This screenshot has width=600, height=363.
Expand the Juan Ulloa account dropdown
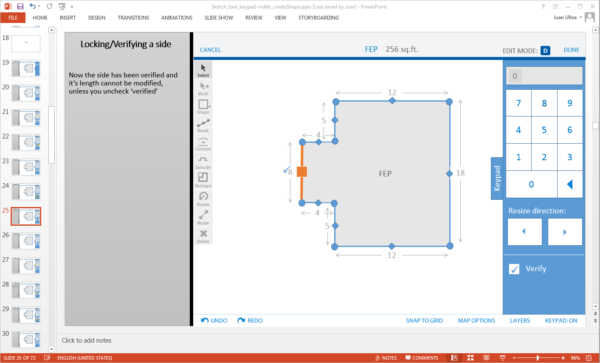pyautogui.click(x=568, y=18)
